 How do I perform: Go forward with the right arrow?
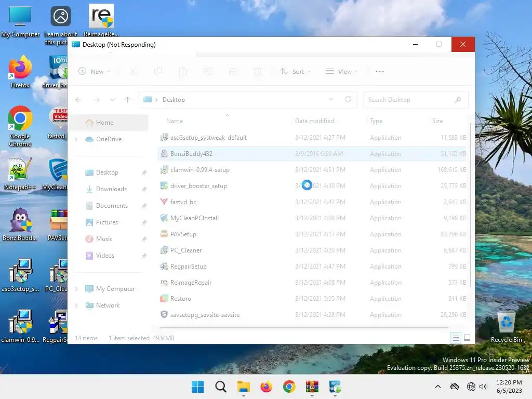[x=96, y=100]
